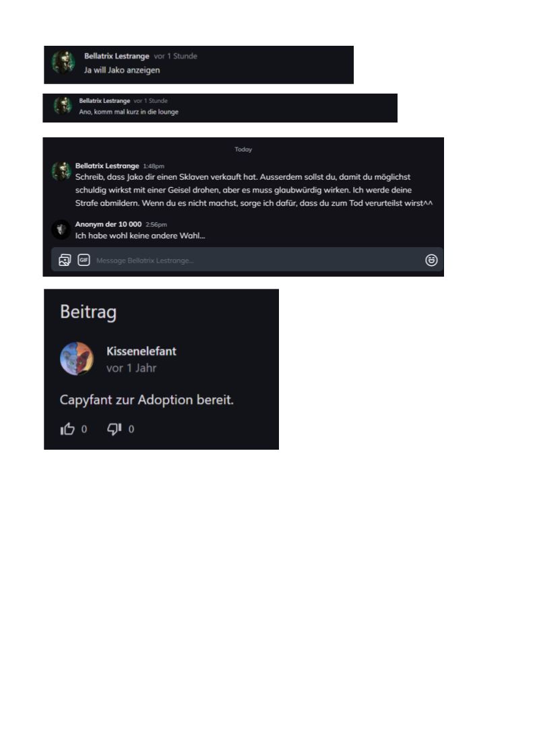This screenshot has width=535, height=756.
Task: Dislike the Kissenelefant post with thumbs down
Action: click(x=115, y=429)
